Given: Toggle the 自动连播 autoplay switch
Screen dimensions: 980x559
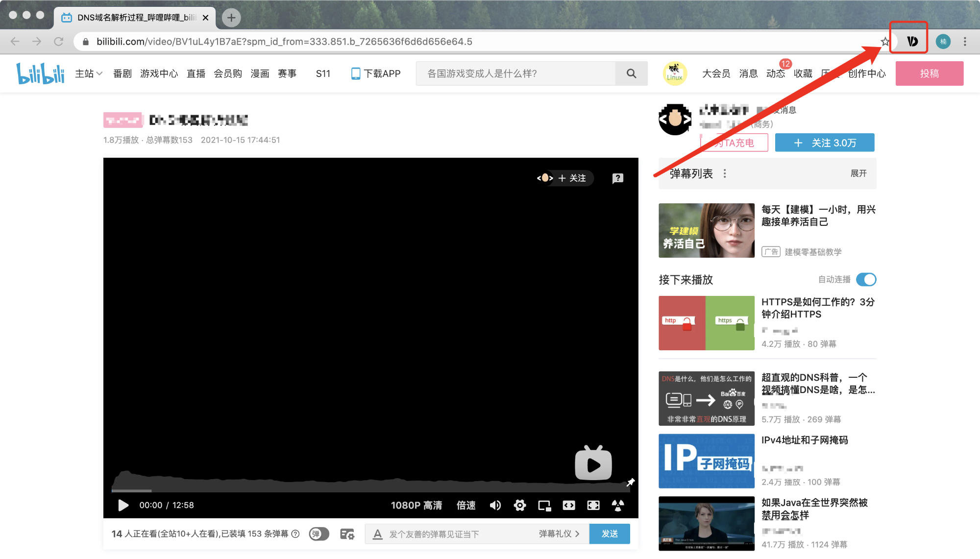Looking at the screenshot, I should coord(866,279).
